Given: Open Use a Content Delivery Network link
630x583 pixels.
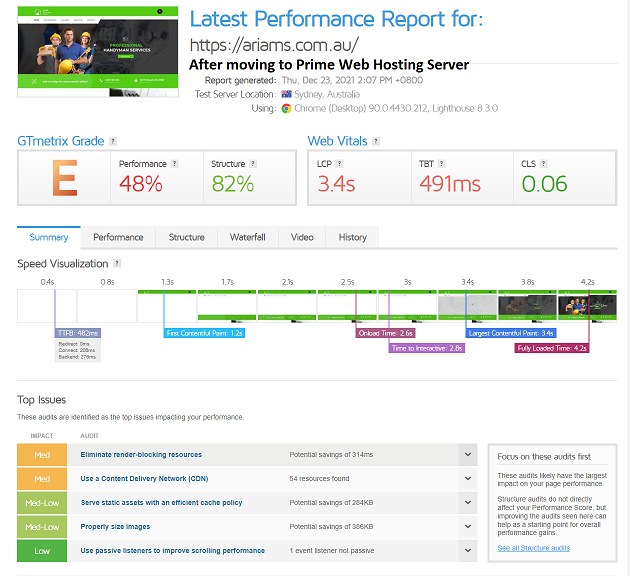Looking at the screenshot, I should tap(144, 479).
